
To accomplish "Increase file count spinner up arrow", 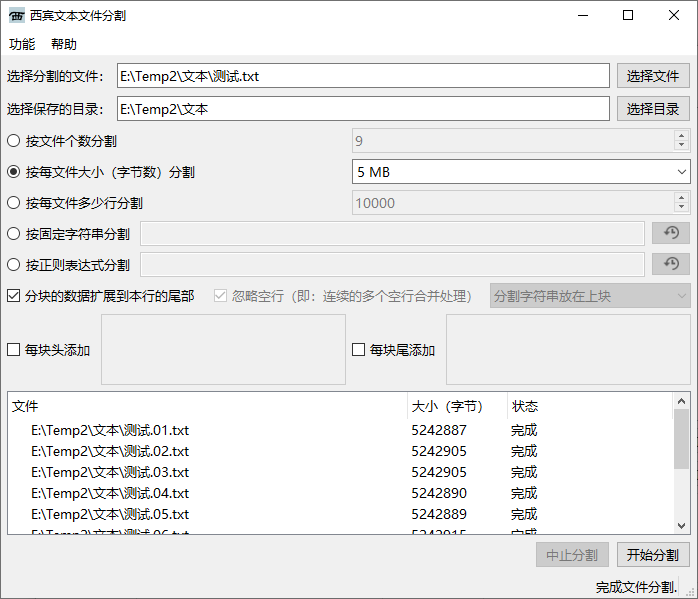I will 681,136.
